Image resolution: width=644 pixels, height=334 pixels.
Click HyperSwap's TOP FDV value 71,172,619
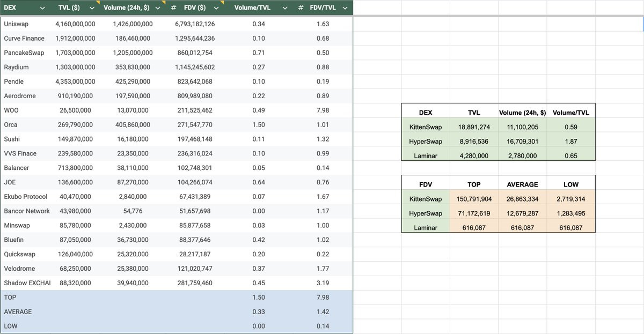[x=474, y=213]
